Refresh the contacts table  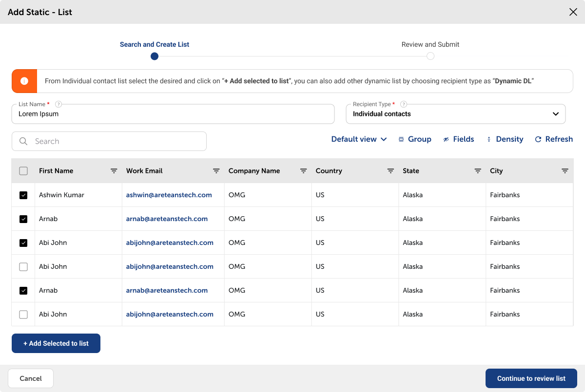point(553,139)
